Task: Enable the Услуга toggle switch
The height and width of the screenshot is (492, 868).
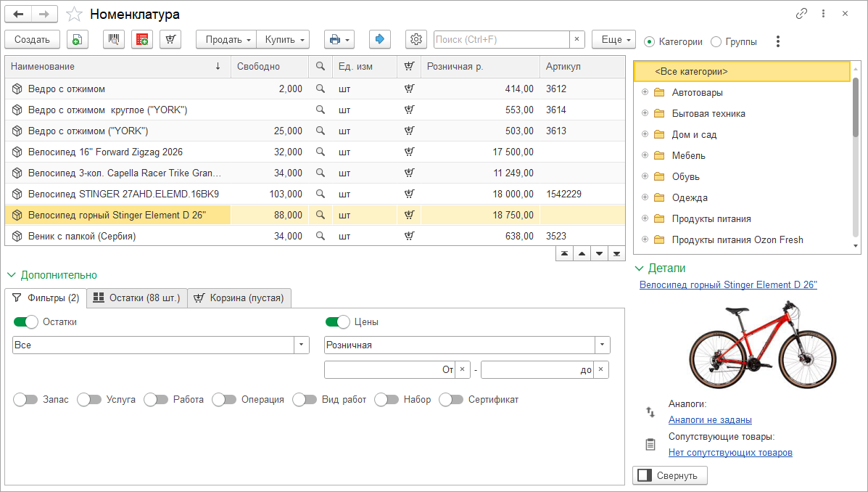Action: pyautogui.click(x=89, y=399)
